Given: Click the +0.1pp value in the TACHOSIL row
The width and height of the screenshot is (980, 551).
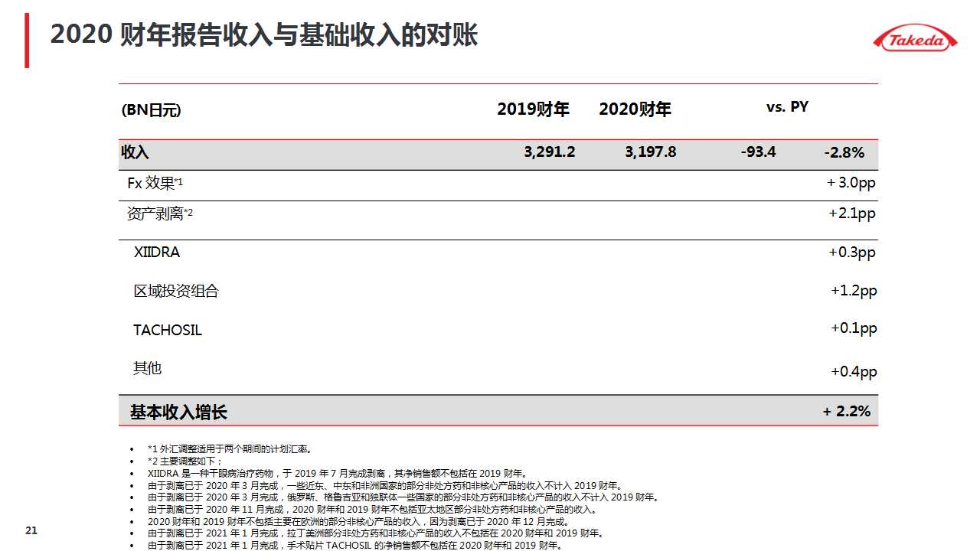Looking at the screenshot, I should [853, 328].
